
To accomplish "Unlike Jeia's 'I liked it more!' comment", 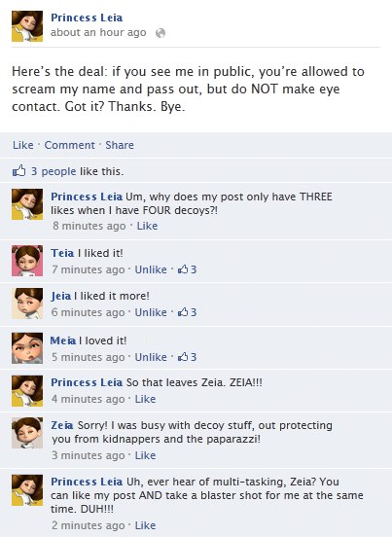I will (x=151, y=312).
